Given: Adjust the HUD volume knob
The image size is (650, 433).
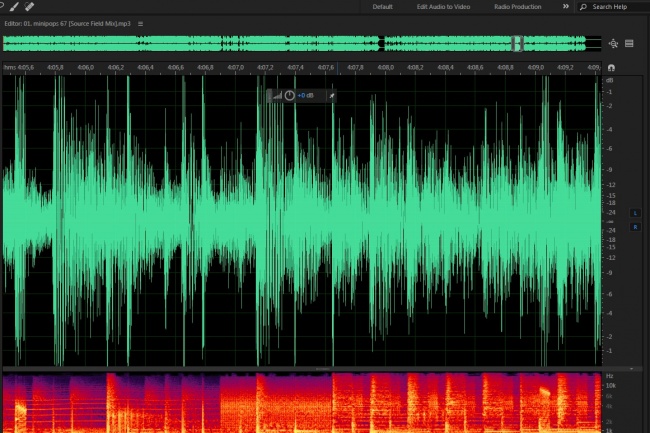Looking at the screenshot, I should click(289, 96).
